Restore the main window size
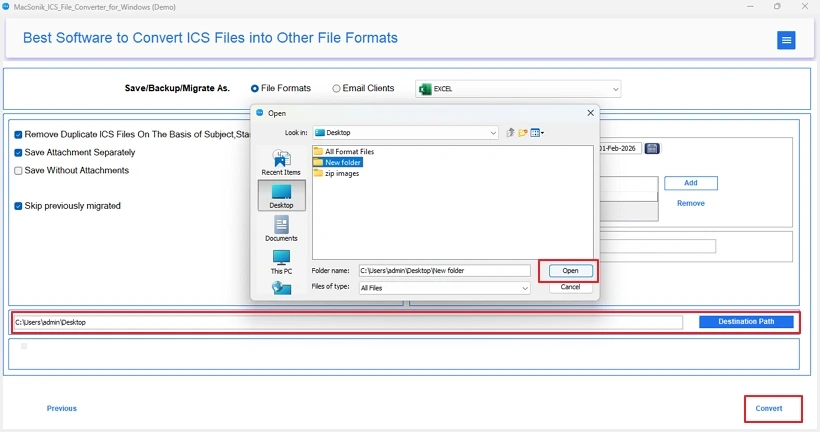 [777, 6]
